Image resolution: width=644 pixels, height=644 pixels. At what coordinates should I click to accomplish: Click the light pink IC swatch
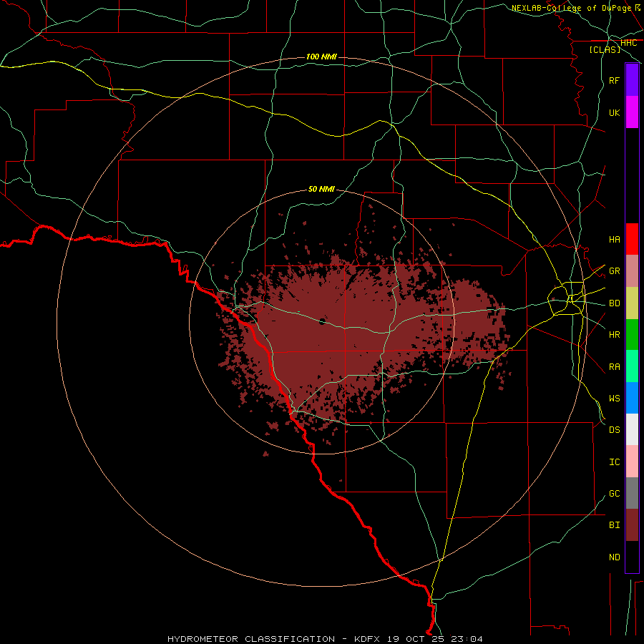(x=632, y=462)
